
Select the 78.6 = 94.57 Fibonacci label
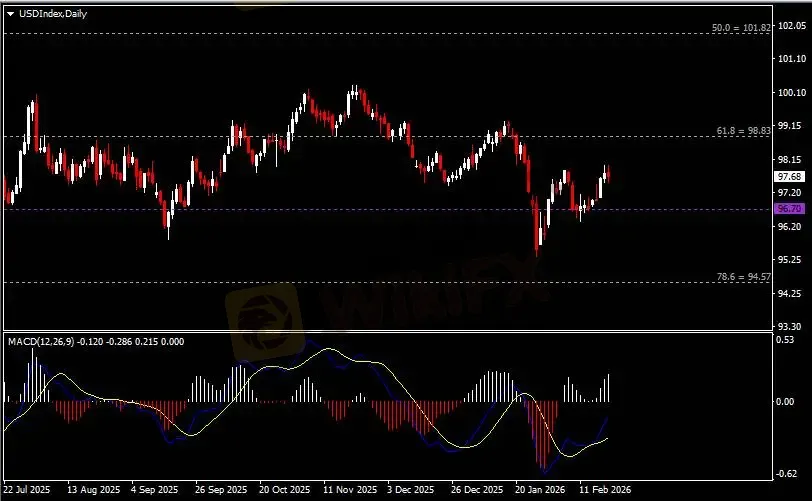743,276
